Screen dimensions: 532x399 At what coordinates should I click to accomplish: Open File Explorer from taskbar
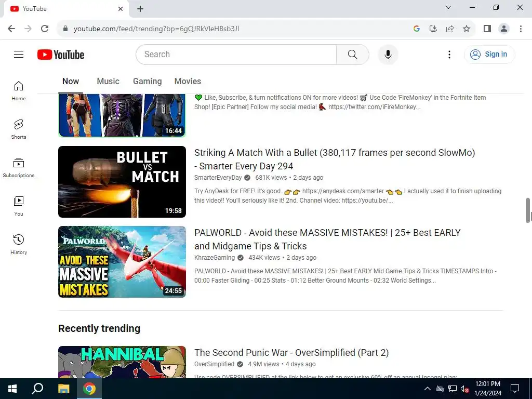click(x=63, y=389)
